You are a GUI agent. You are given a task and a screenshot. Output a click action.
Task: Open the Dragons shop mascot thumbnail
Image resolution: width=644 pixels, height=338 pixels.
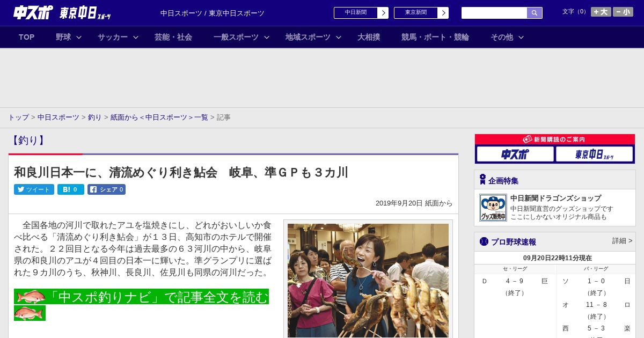point(493,208)
